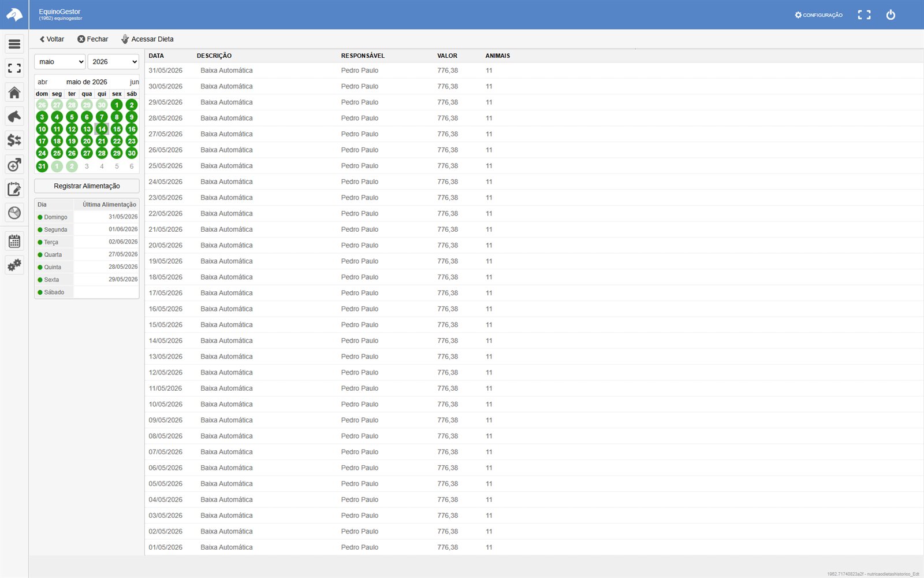924x578 pixels.
Task: Select day 31 in the calendar
Action: point(42,166)
